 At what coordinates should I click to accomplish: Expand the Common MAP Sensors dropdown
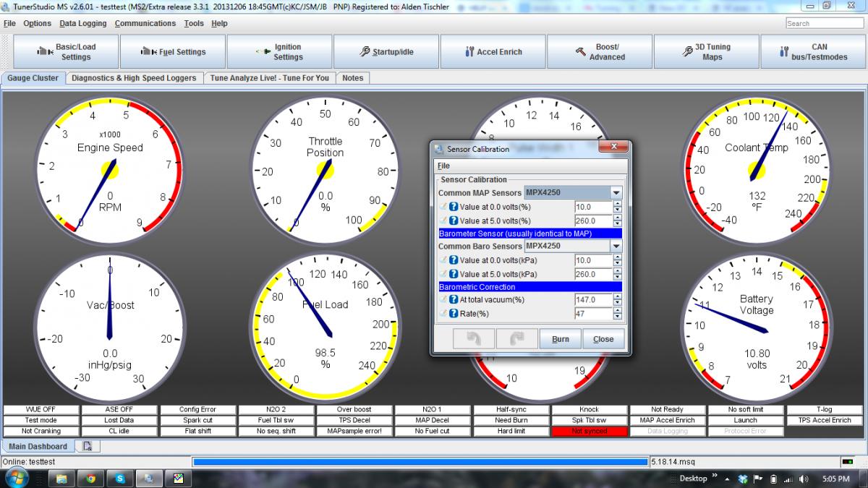616,193
